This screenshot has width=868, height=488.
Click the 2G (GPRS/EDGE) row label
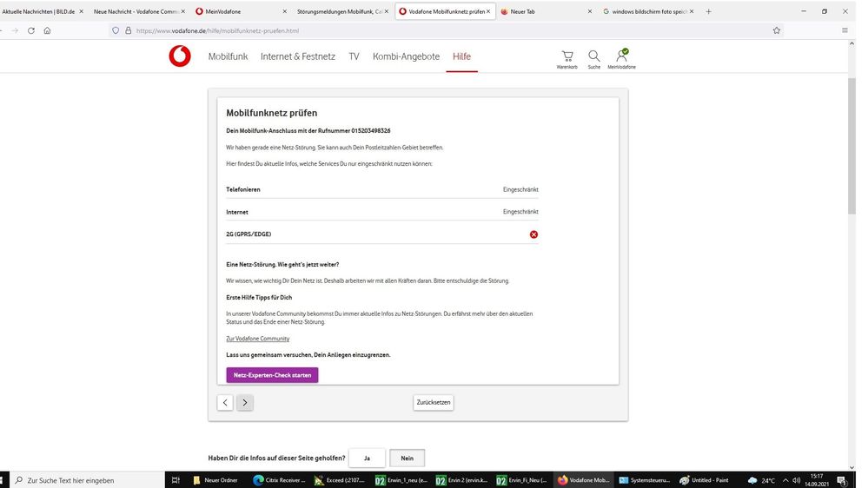pyautogui.click(x=248, y=234)
